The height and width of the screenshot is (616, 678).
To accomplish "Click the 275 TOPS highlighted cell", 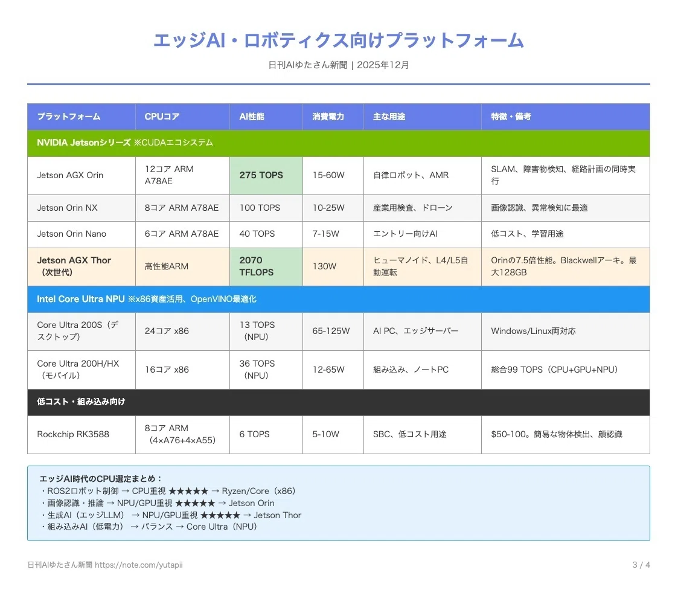I will (266, 175).
